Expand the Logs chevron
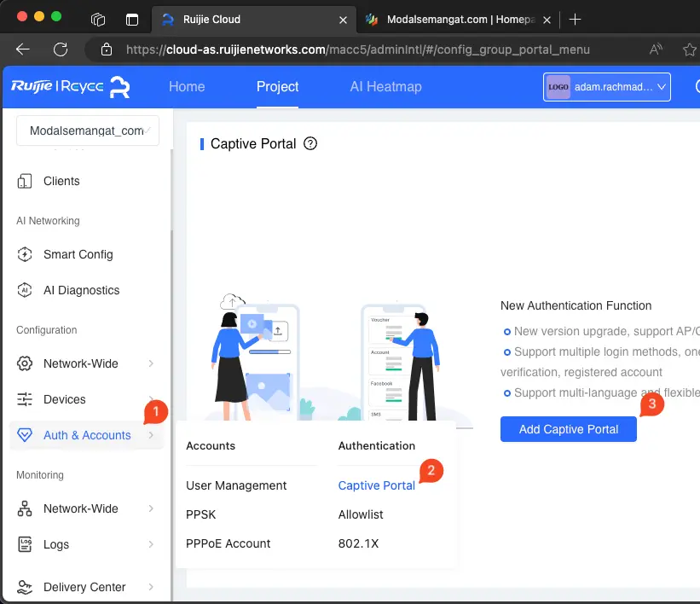700x604 pixels. click(151, 544)
